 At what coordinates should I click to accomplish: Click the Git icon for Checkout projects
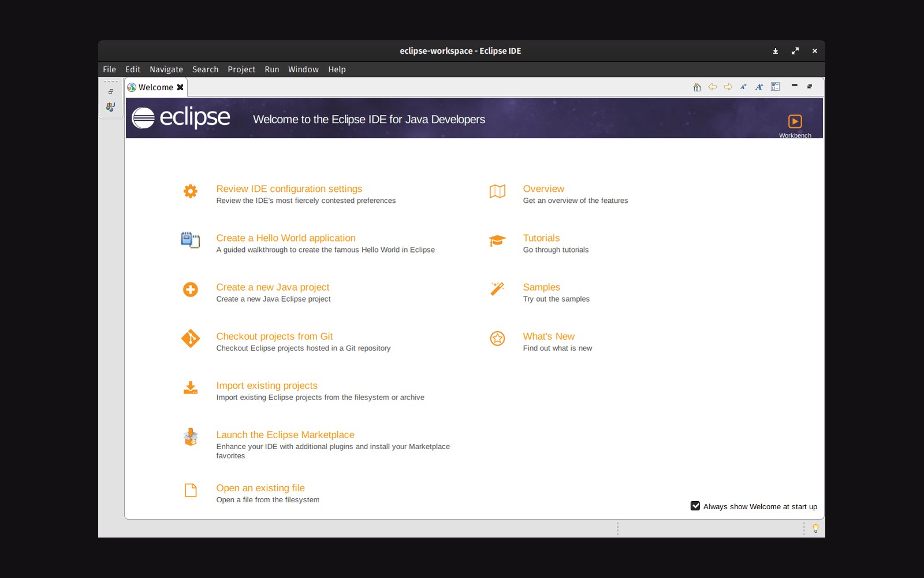191,339
